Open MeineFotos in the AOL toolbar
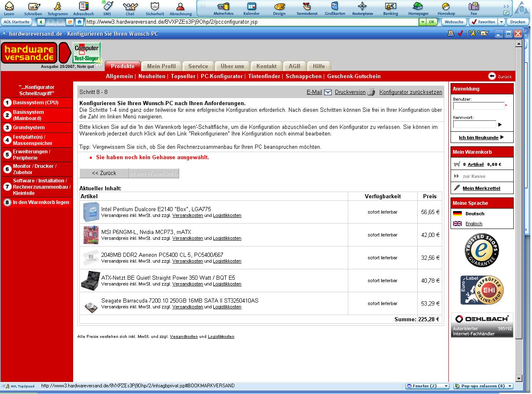Viewport: 532px width, 394px height. point(224,6)
